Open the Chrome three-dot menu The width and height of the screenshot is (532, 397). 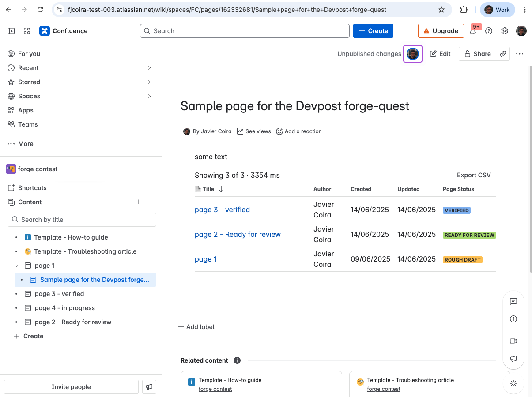(x=524, y=10)
